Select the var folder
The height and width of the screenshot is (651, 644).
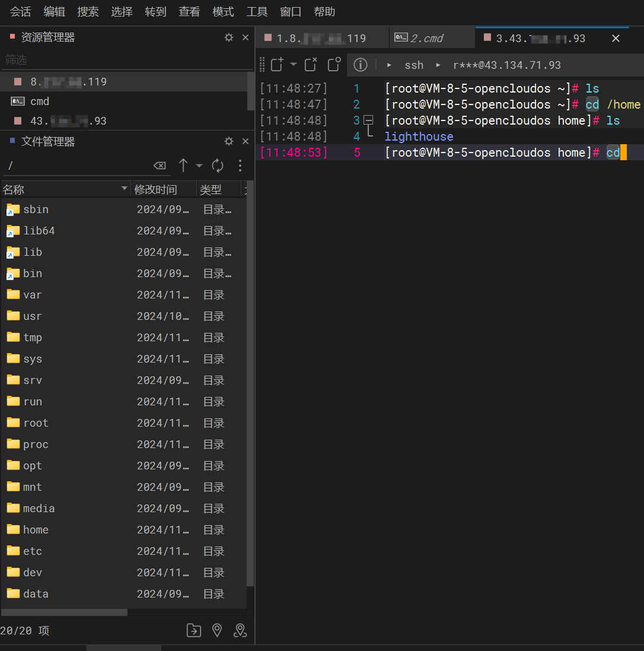tap(124, 295)
